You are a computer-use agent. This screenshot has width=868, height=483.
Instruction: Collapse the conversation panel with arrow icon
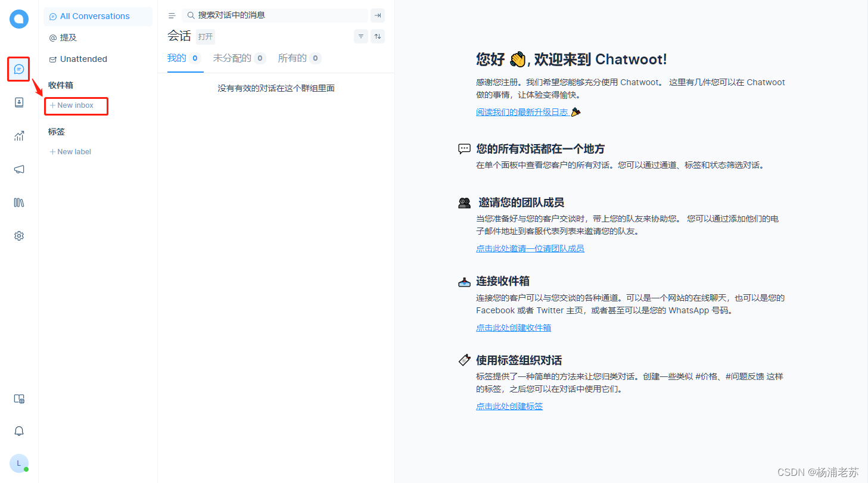click(x=378, y=15)
